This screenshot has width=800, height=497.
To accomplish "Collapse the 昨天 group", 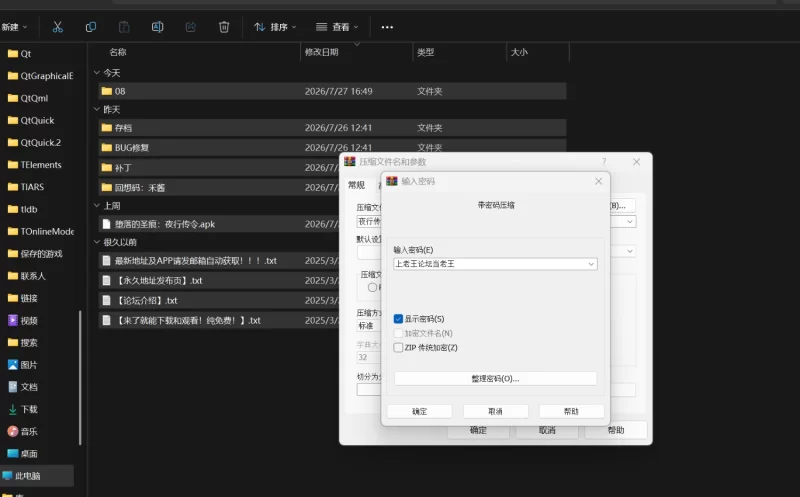I will click(97, 109).
